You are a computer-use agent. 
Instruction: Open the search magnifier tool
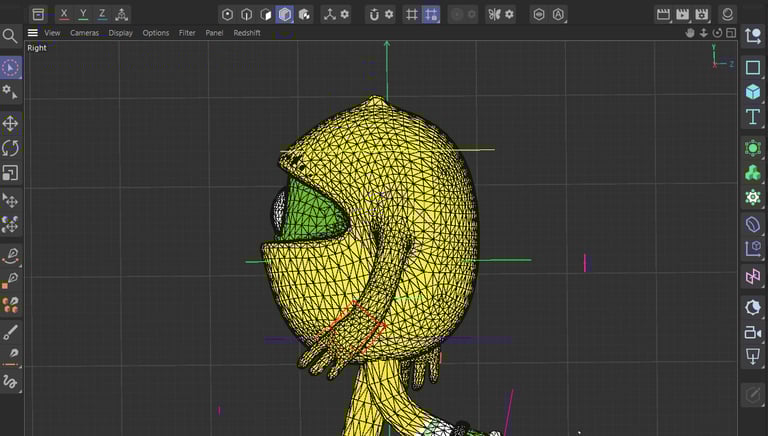click(x=10, y=36)
